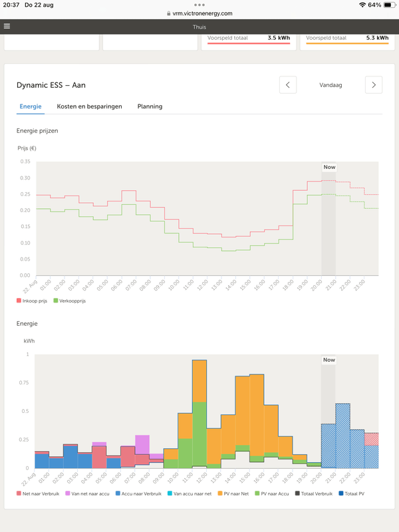This screenshot has width=399, height=532.
Task: Click the Now marker in price chart
Action: tap(329, 168)
